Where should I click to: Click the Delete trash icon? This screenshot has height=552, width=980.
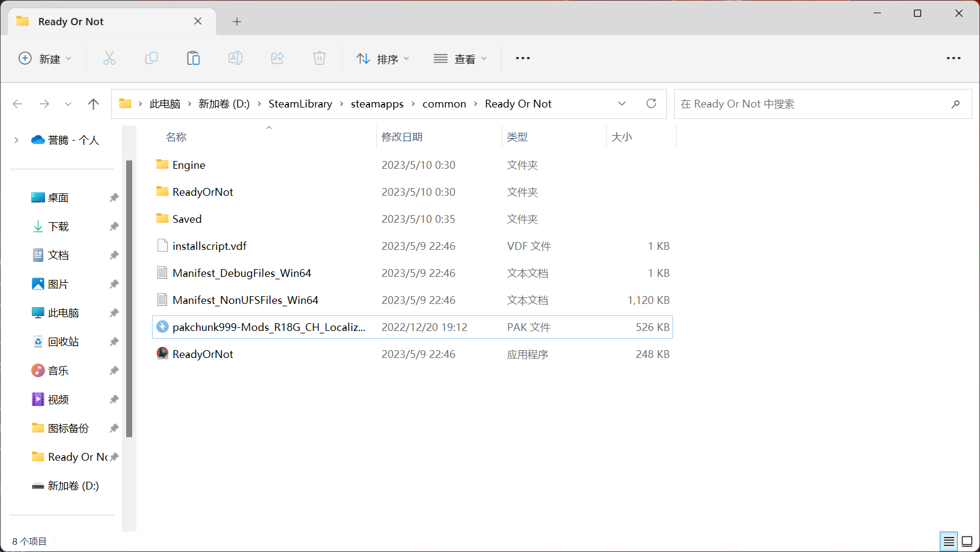point(320,58)
